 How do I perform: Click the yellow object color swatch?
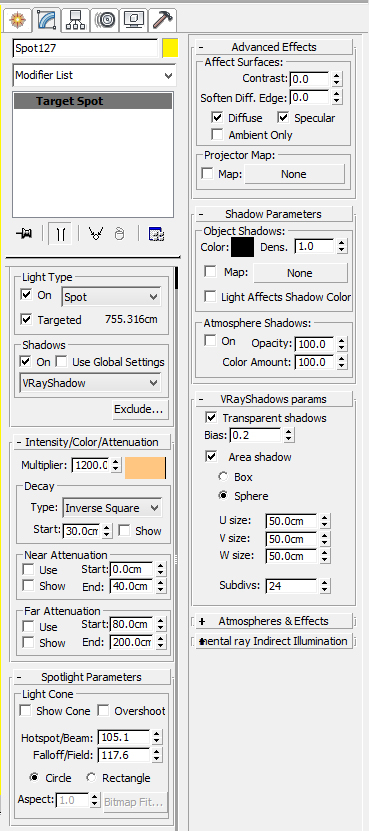170,48
